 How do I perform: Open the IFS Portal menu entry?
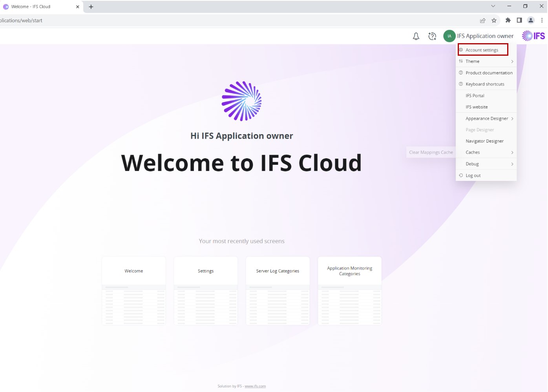pos(475,95)
